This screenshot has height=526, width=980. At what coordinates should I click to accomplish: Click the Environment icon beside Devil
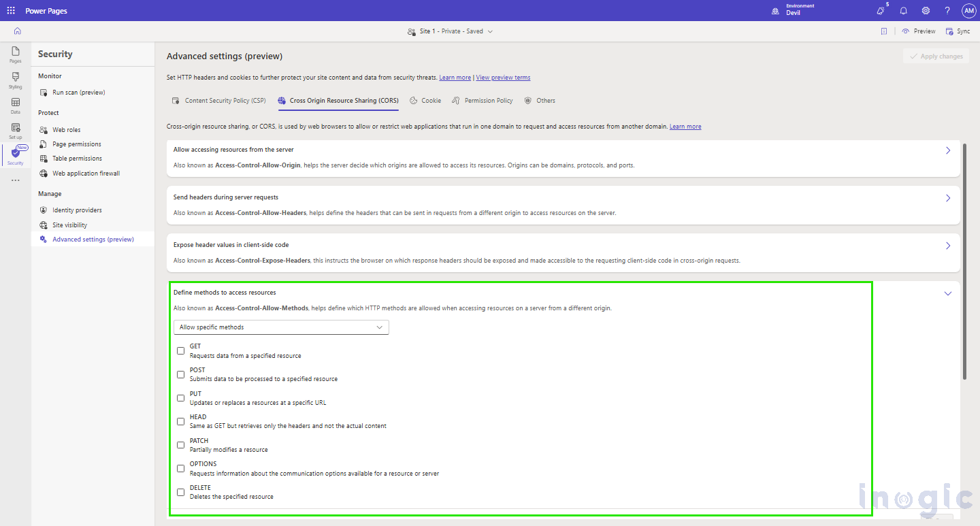tap(774, 11)
